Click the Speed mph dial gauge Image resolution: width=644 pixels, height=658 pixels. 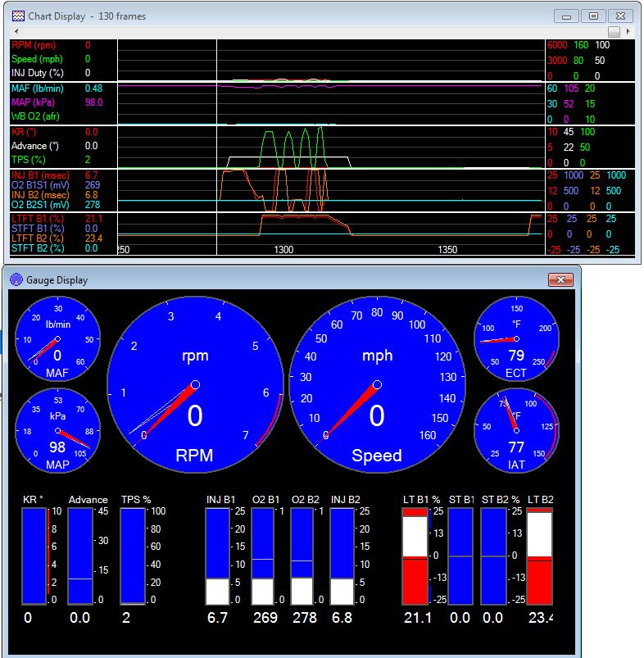[377, 384]
